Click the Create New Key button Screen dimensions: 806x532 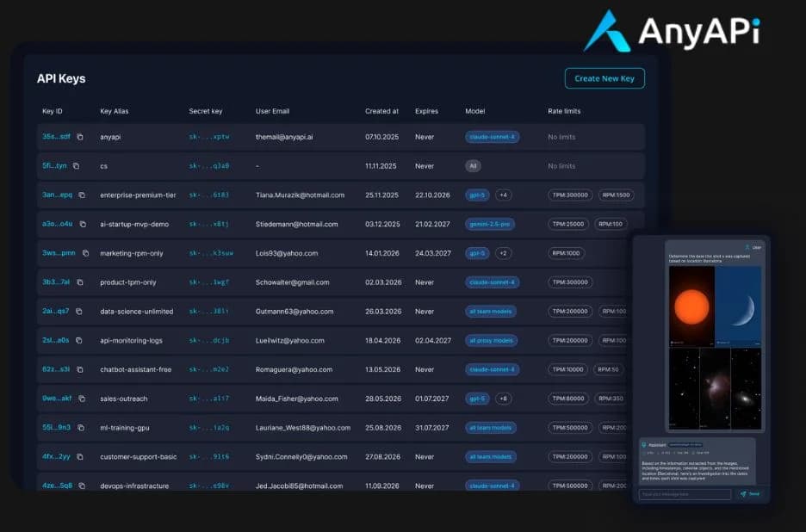604,78
